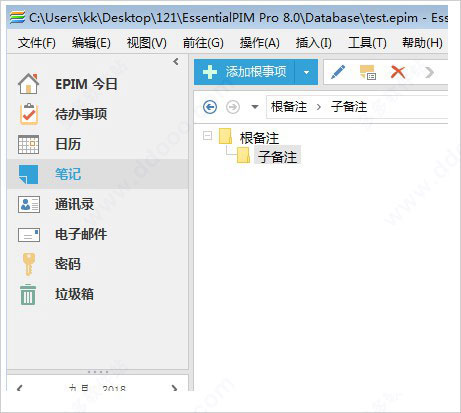The width and height of the screenshot is (461, 413).
Task: Click the blue back navigation arrow
Action: 210,107
